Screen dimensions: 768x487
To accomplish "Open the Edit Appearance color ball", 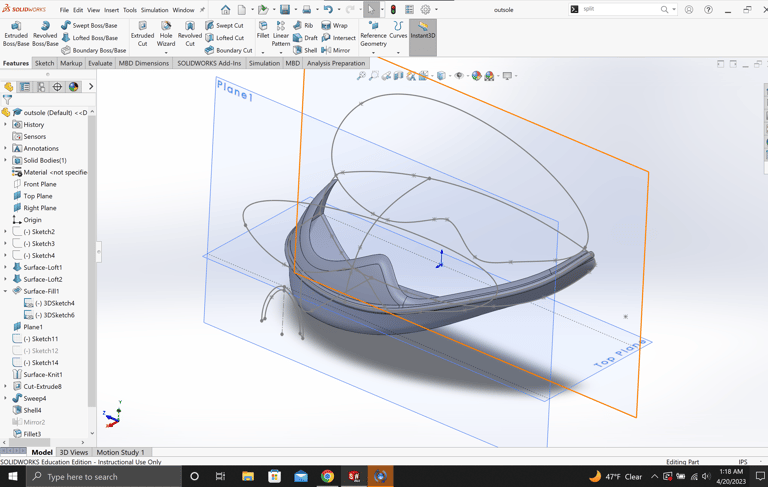I will (477, 76).
